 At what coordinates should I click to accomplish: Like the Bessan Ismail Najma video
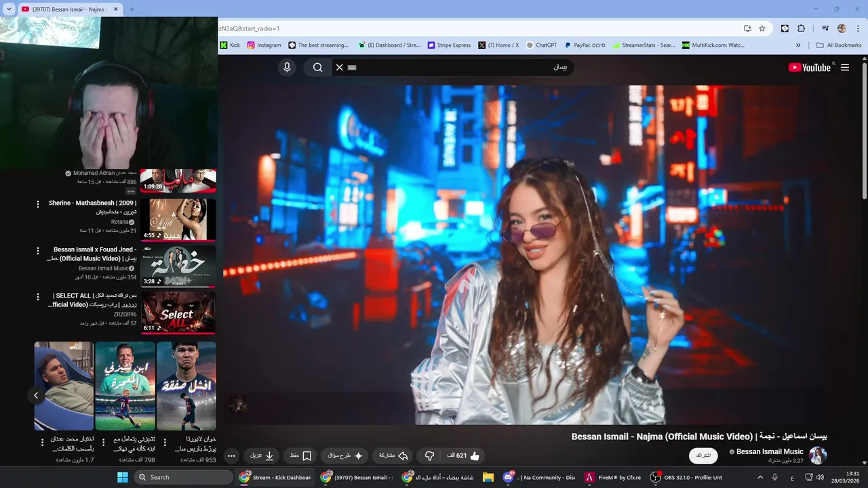click(x=464, y=455)
